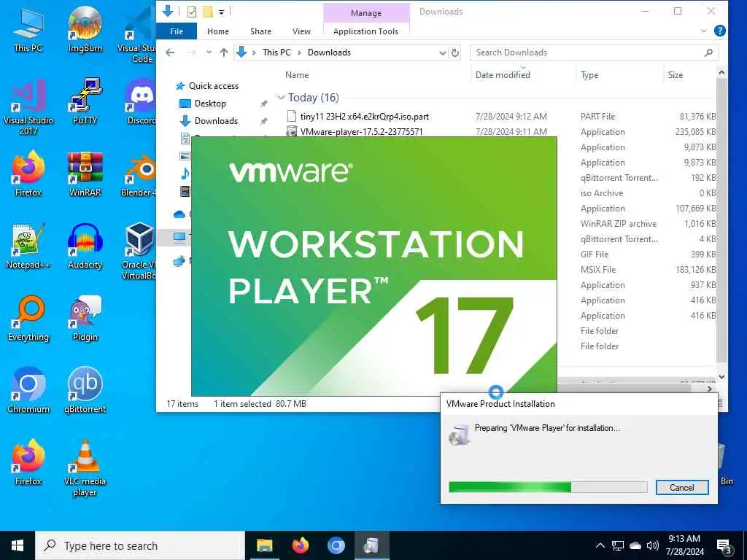Open recent locations dropdown arrow

point(209,52)
